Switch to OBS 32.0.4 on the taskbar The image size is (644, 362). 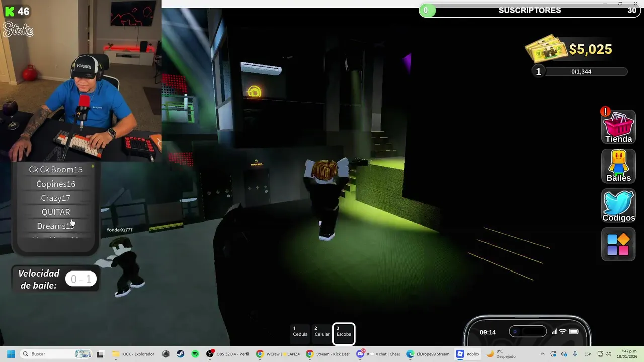click(228, 354)
